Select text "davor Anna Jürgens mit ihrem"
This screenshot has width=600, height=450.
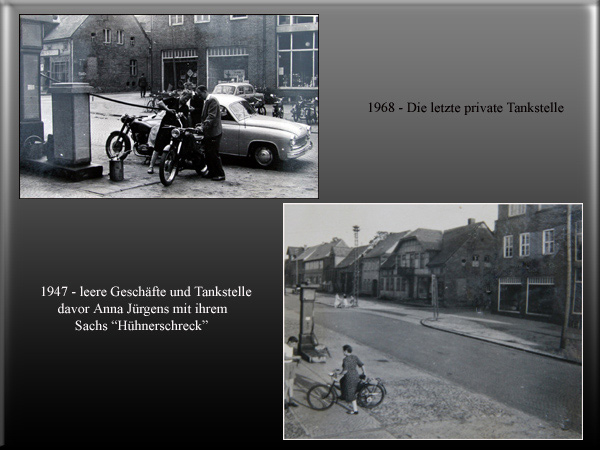click(142, 308)
